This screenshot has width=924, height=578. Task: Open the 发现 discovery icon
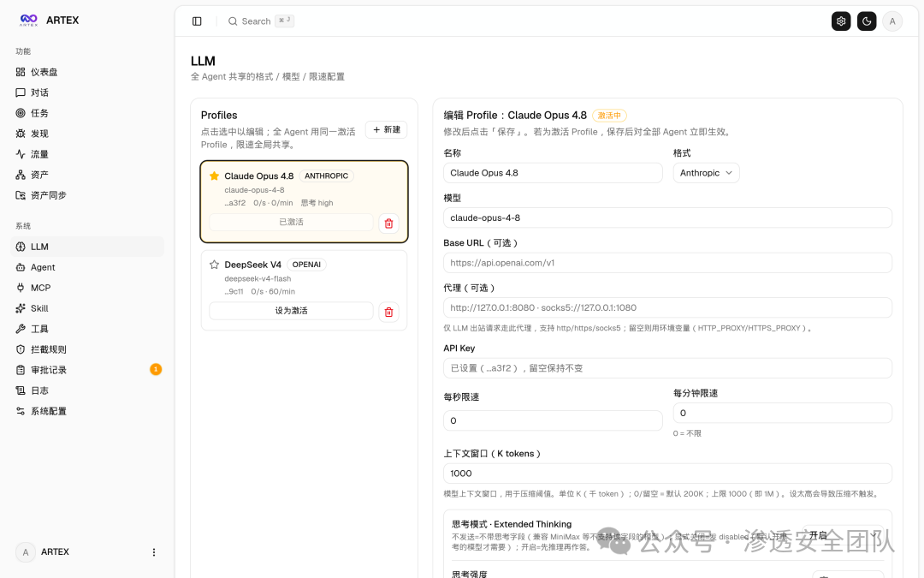[x=21, y=134]
